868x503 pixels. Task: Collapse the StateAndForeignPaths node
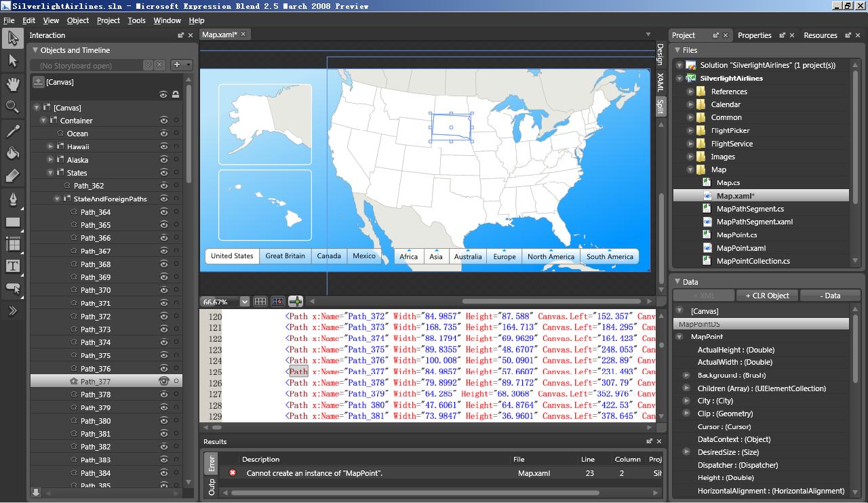(x=57, y=199)
